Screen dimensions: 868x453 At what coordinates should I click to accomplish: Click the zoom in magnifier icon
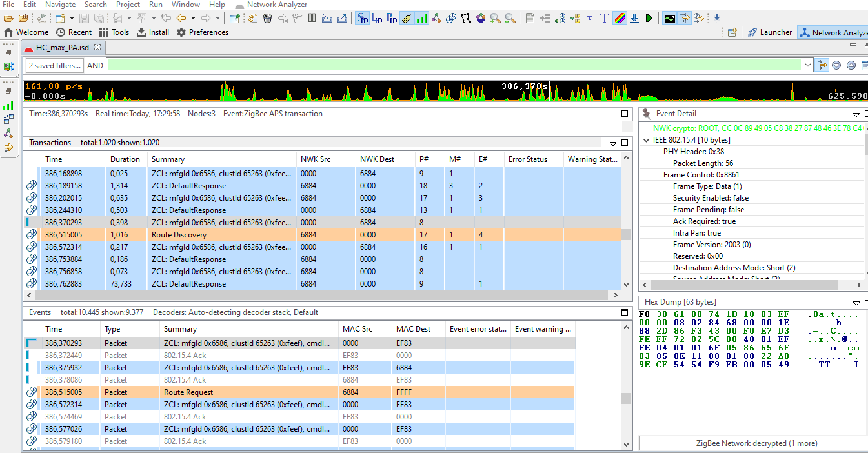pyautogui.click(x=495, y=18)
